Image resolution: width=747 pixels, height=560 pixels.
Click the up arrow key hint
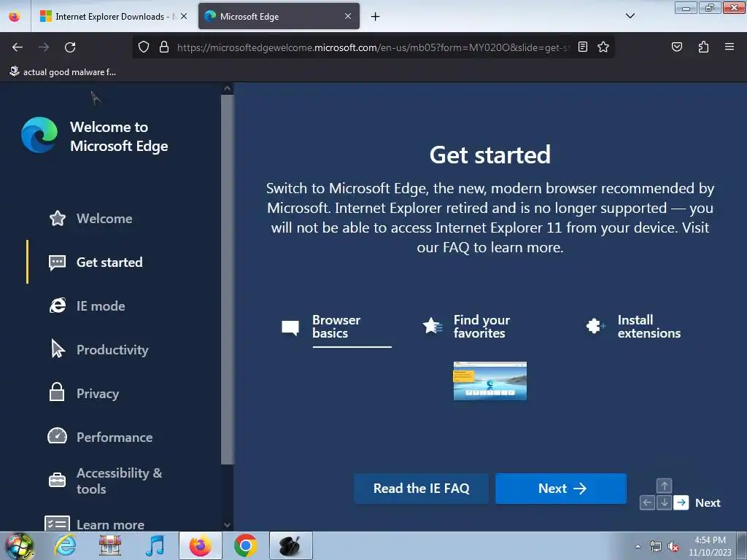tap(664, 486)
